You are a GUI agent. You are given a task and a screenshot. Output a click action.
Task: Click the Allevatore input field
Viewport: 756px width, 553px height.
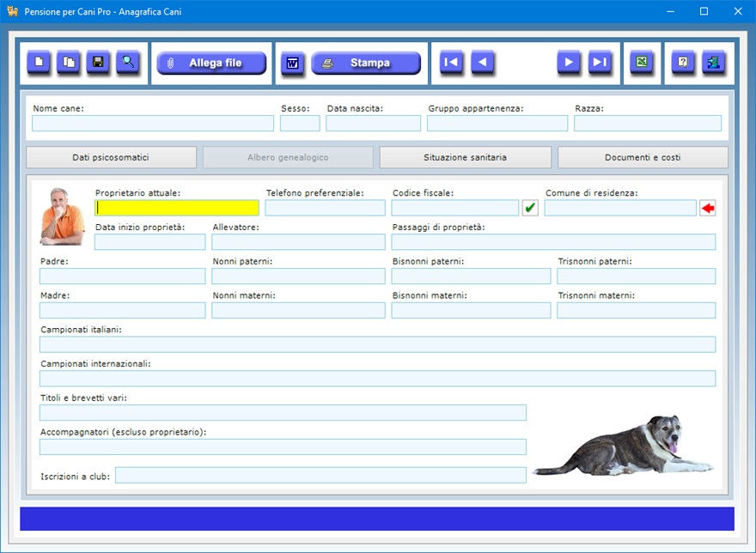coord(298,242)
